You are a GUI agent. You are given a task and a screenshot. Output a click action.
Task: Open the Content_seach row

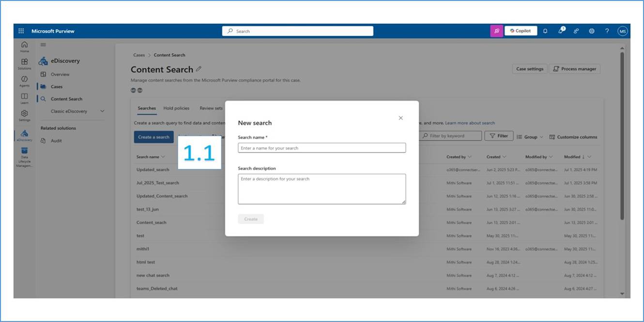[151, 223]
